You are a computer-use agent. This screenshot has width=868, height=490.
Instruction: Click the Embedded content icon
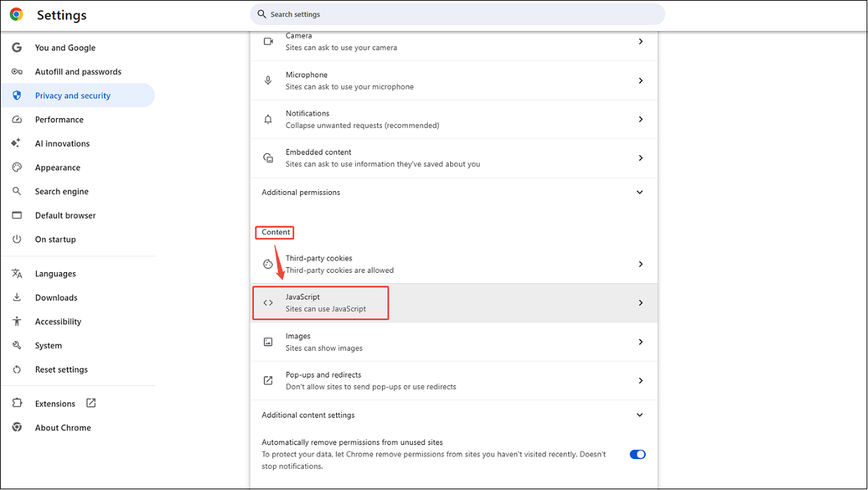(268, 157)
